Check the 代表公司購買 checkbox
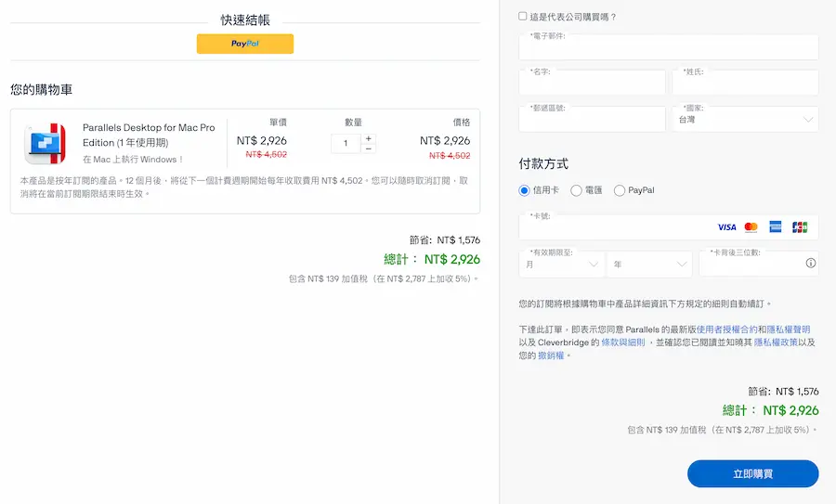The height and width of the screenshot is (504, 836). pyautogui.click(x=523, y=17)
